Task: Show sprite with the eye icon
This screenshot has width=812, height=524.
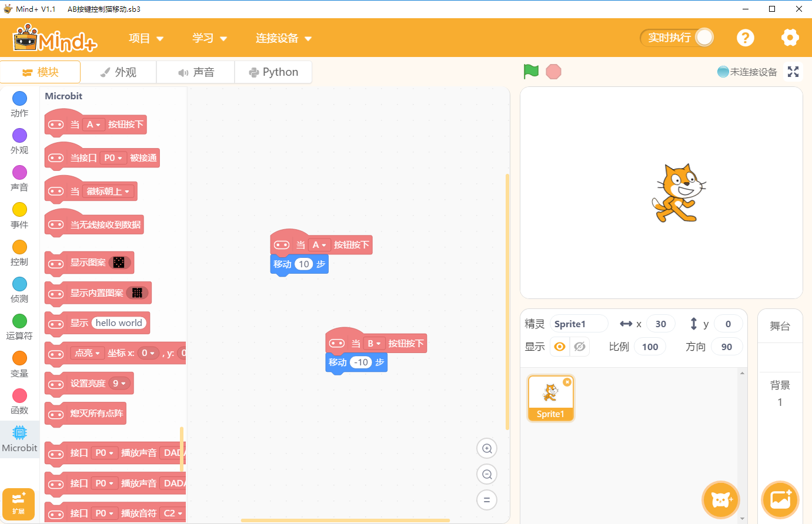Action: click(560, 347)
